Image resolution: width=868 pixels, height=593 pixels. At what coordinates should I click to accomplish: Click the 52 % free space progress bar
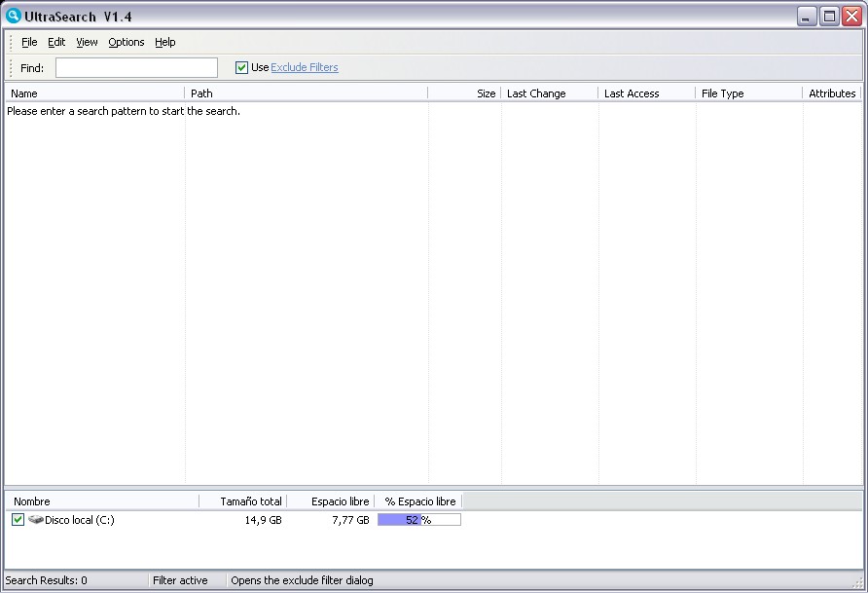(419, 519)
